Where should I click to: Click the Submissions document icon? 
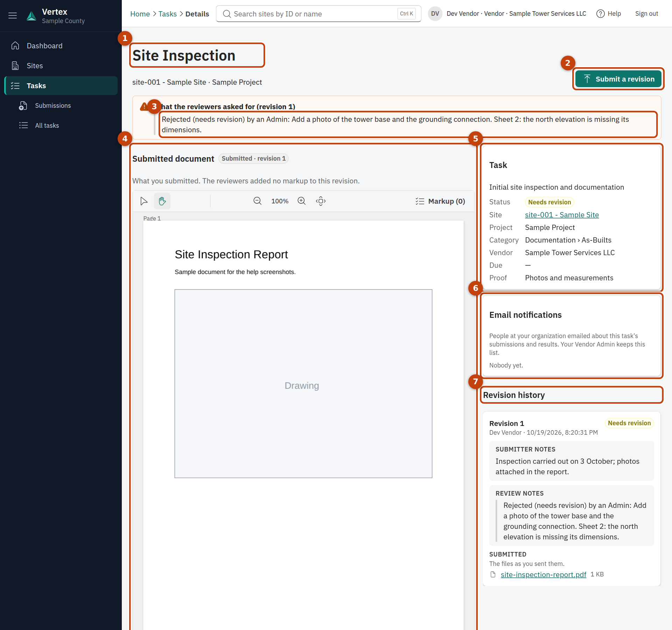tap(23, 106)
